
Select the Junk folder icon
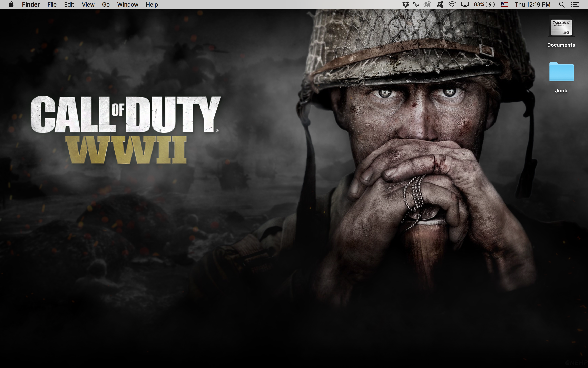(561, 72)
